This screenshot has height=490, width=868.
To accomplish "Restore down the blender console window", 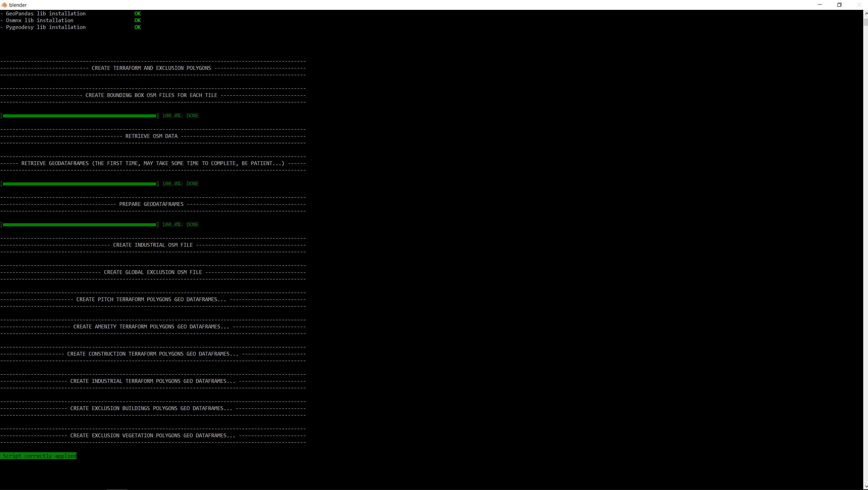I will 839,5.
